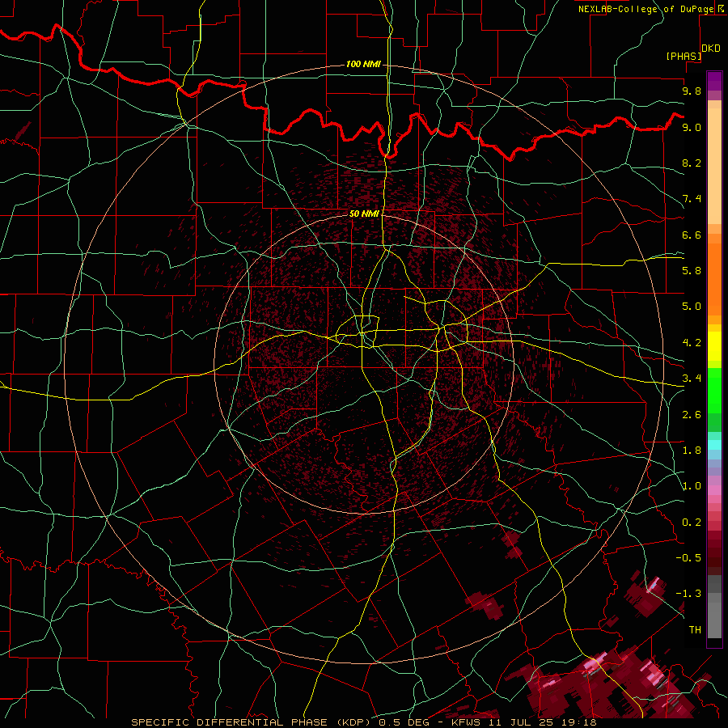Click the 100 NMI range ring label

click(363, 64)
